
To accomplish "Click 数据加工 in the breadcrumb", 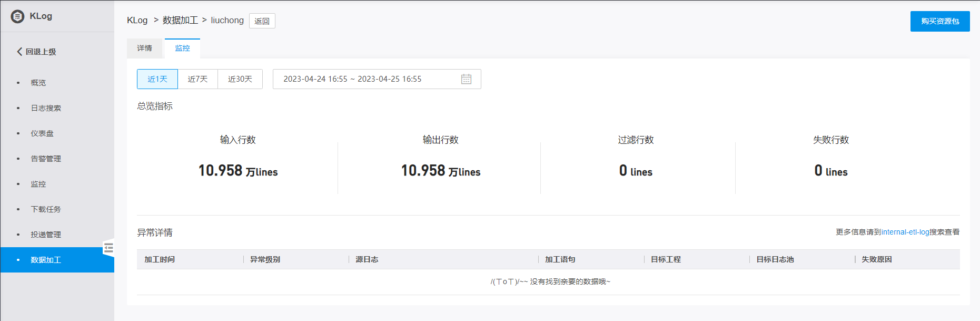I will click(x=180, y=20).
